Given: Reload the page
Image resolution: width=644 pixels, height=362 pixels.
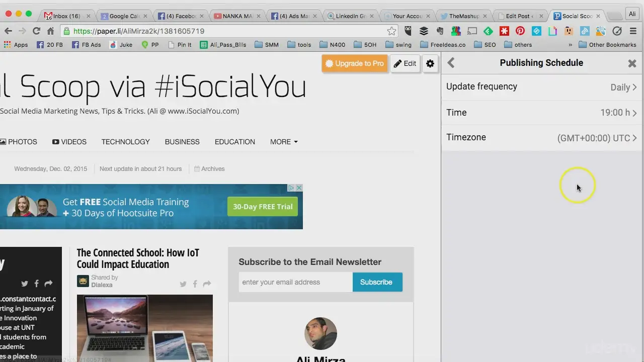Looking at the screenshot, I should 36,31.
